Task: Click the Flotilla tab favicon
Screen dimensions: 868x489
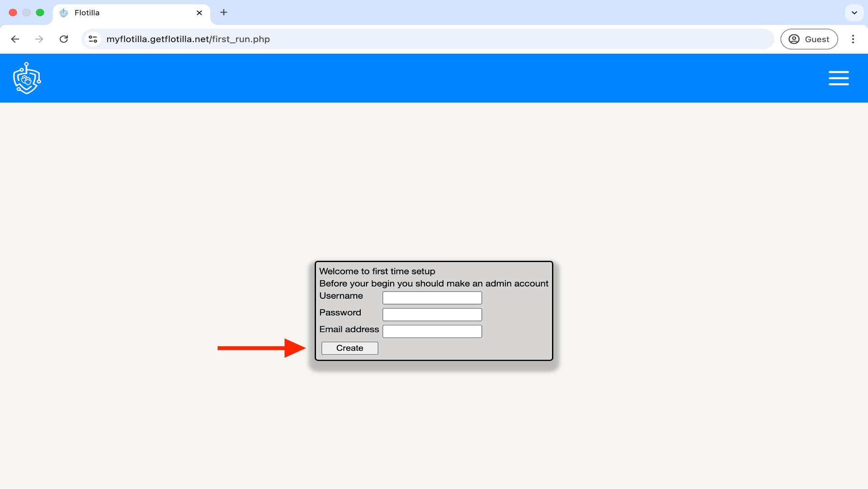Action: 64,13
